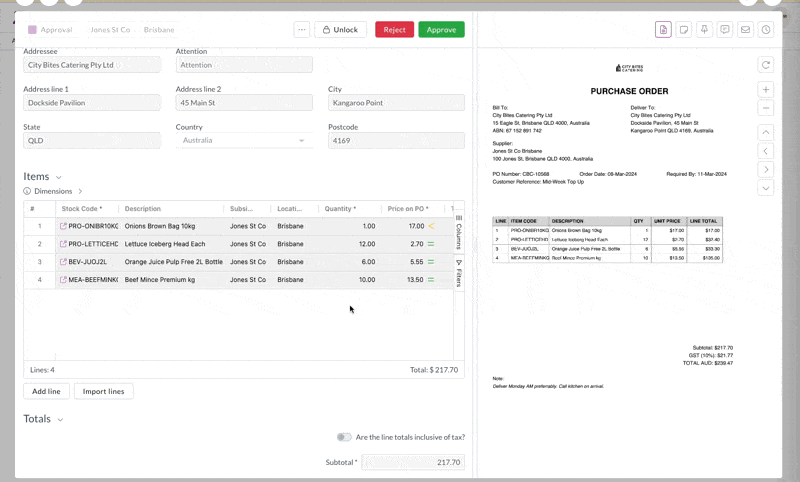
Task: Go to the next page with the right chevron
Action: pyautogui.click(x=766, y=169)
